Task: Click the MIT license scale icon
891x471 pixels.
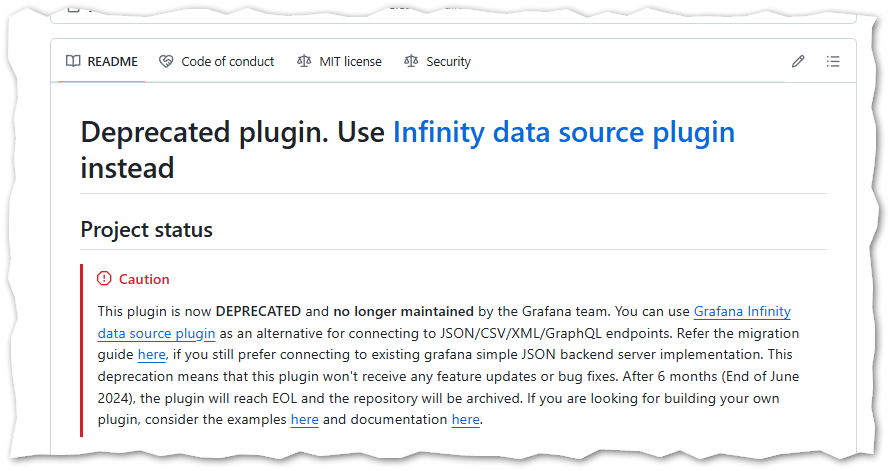Action: click(x=304, y=62)
